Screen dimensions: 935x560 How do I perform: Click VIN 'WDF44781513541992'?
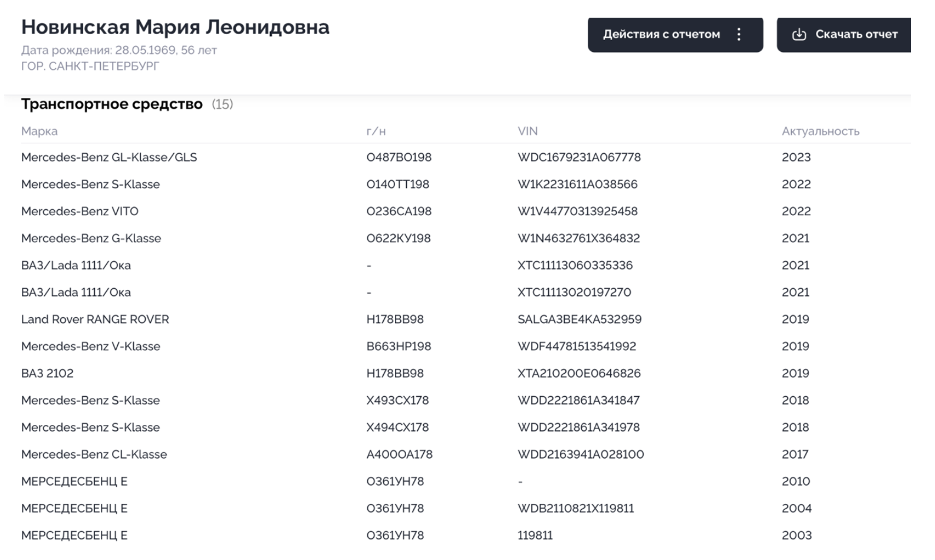click(577, 347)
